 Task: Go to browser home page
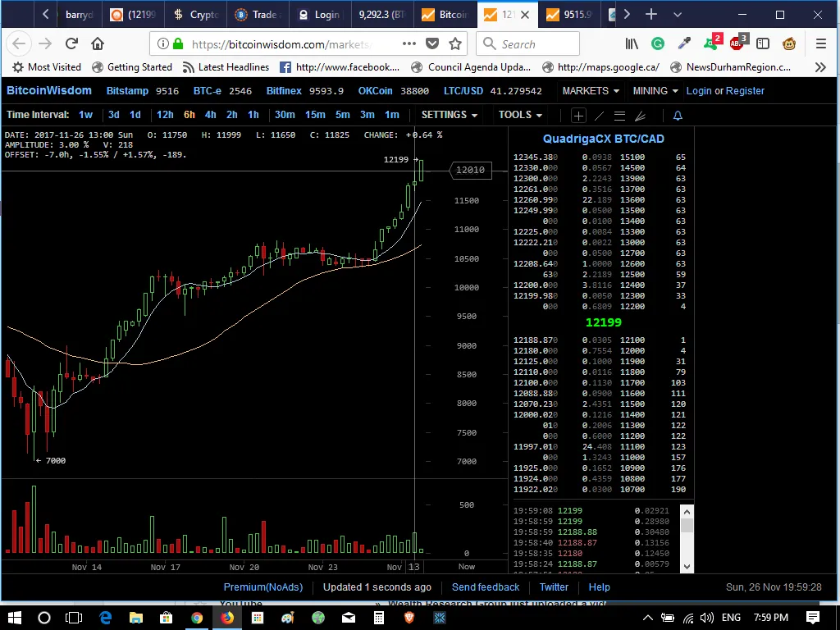98,44
